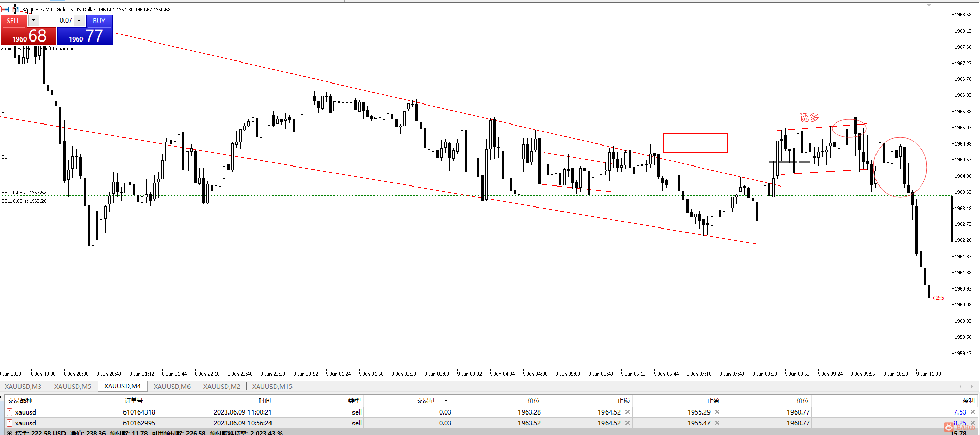Open the XAUUSD,M2 chart tab
Screen dimensions: 980x435
222,386
